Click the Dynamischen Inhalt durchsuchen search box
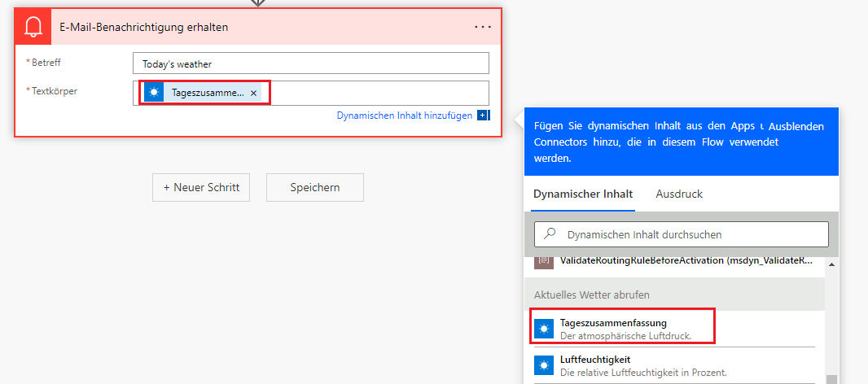The width and height of the screenshot is (868, 384). [x=682, y=234]
